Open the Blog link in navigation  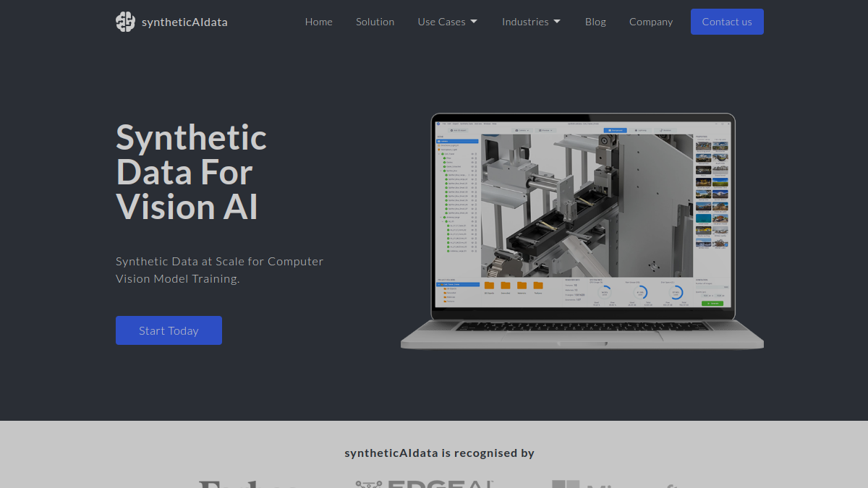[x=595, y=22]
